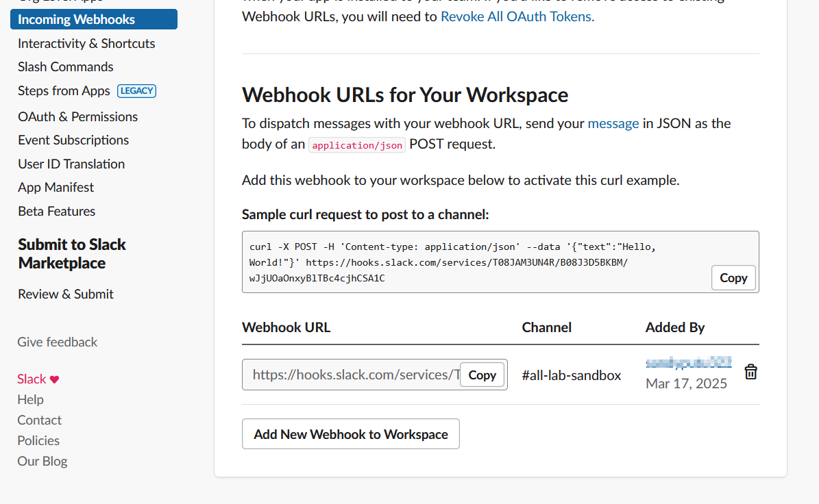The height and width of the screenshot is (504, 819).
Task: Open the blurred Added By user link
Action: [x=688, y=362]
